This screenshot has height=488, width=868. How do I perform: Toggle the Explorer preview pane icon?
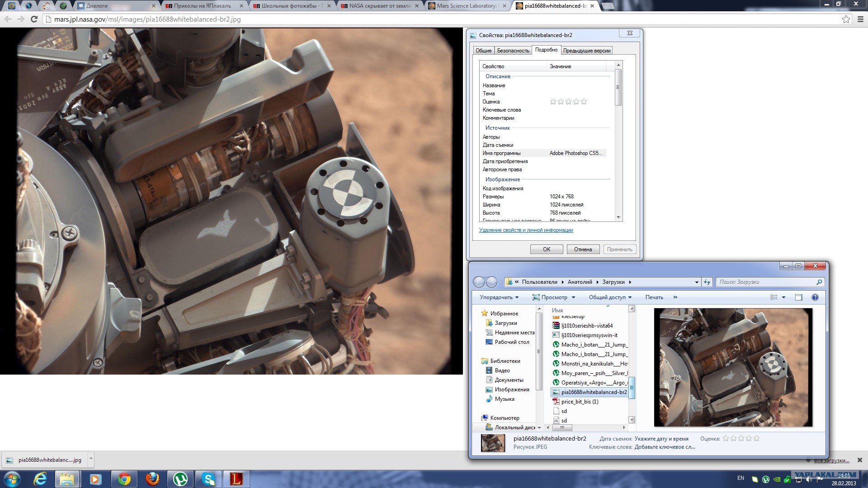pos(799,297)
